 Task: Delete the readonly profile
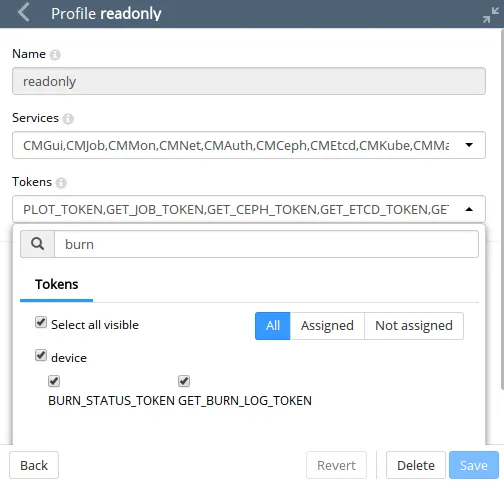click(x=416, y=465)
